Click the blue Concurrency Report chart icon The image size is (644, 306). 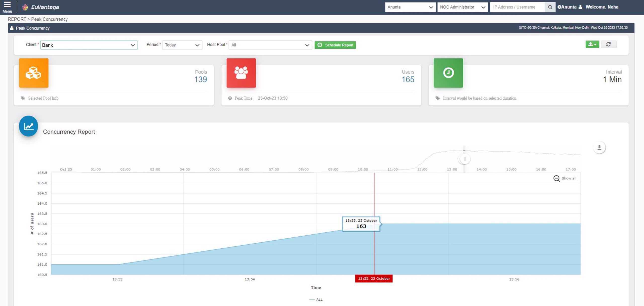point(28,126)
